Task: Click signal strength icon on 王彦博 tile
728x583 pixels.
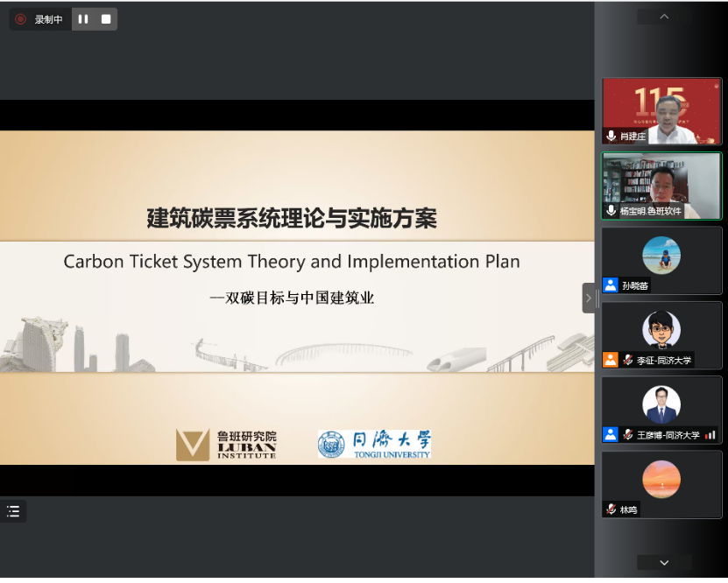Action: 710,434
